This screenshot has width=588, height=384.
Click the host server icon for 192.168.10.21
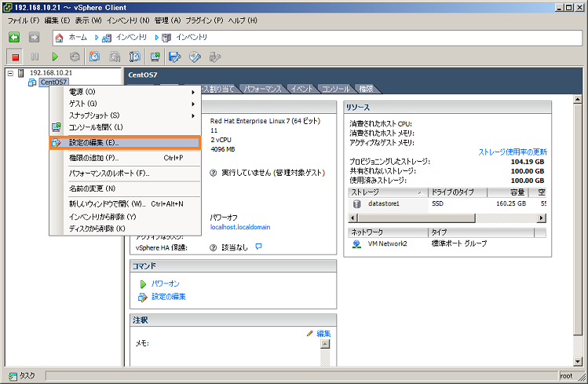[21, 73]
